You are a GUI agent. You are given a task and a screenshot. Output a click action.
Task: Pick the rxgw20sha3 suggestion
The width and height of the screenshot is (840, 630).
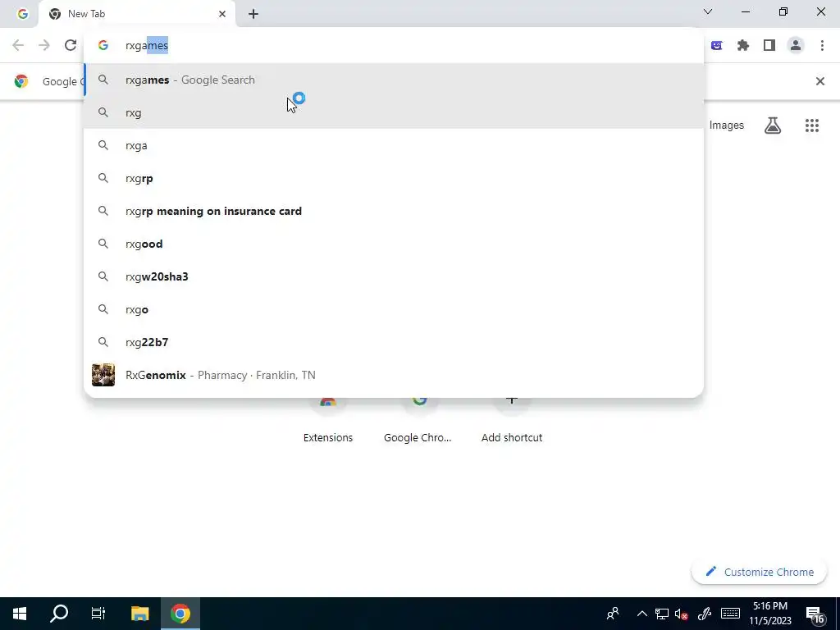394,276
